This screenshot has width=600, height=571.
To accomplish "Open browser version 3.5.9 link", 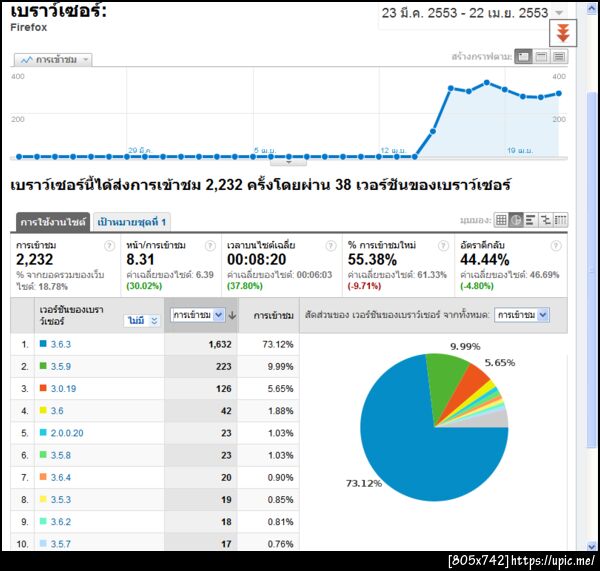I will click(x=61, y=366).
